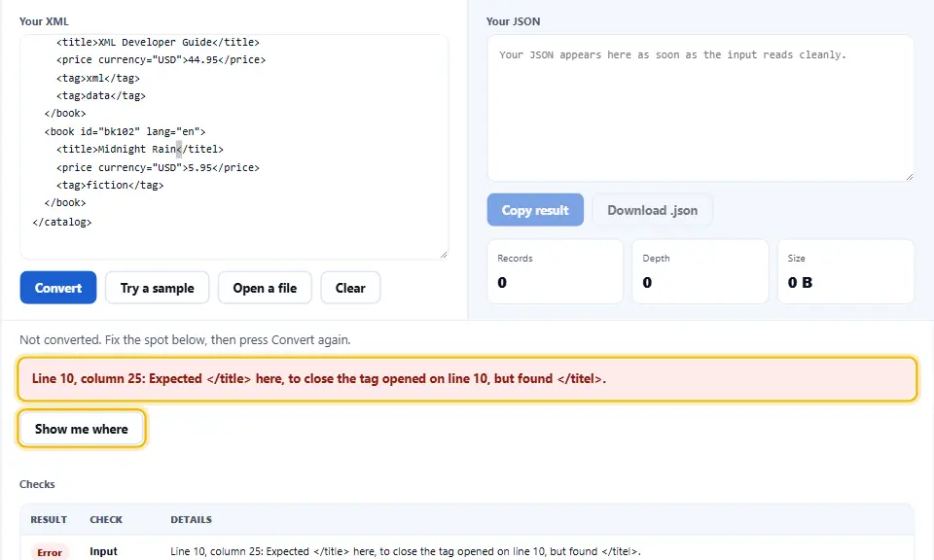Click the DETAILS column header

click(x=192, y=519)
